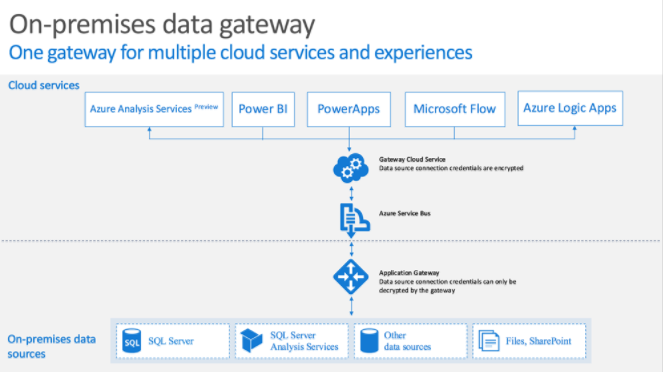663x372 pixels.
Task: Select the Azure Analysis Services box
Action: coord(154,109)
